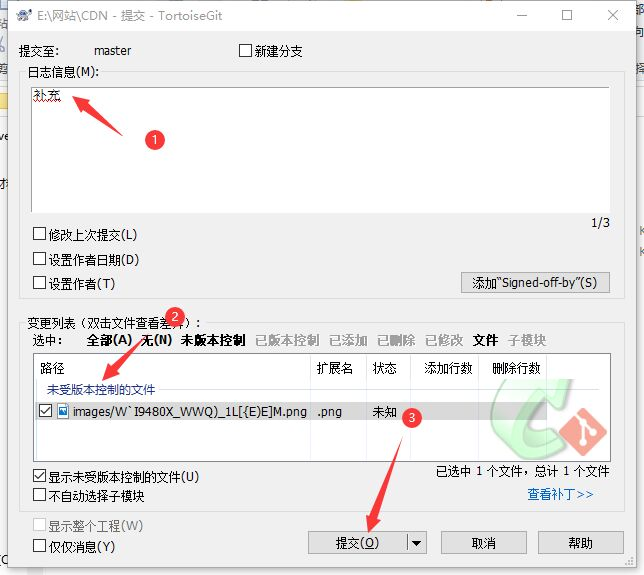The width and height of the screenshot is (644, 575).
Task: Select 全部(A) filter
Action: [109, 340]
